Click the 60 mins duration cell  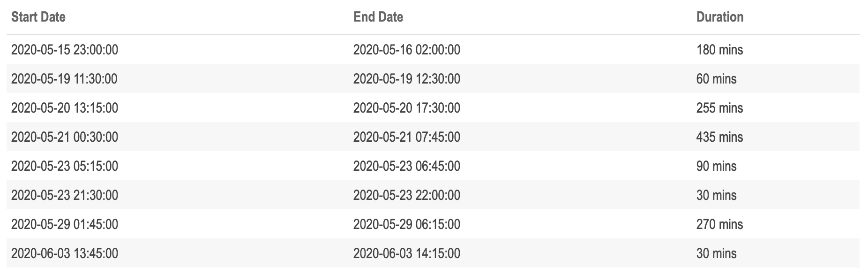click(716, 79)
